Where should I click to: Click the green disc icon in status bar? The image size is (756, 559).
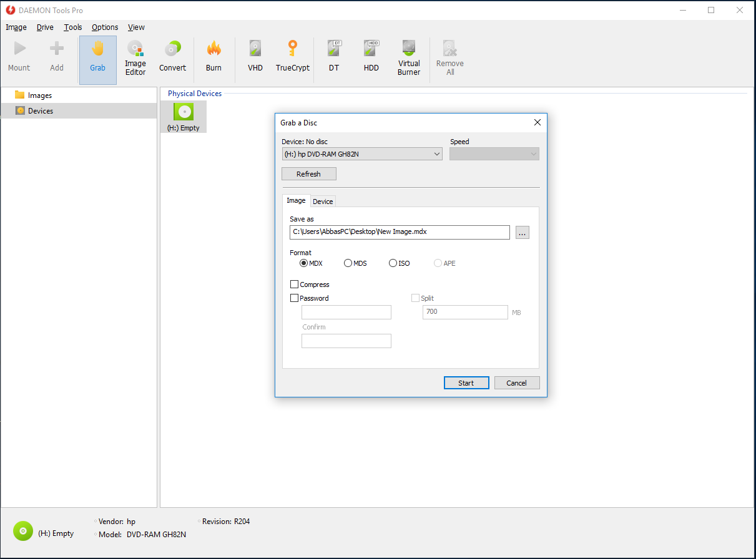pos(22,531)
